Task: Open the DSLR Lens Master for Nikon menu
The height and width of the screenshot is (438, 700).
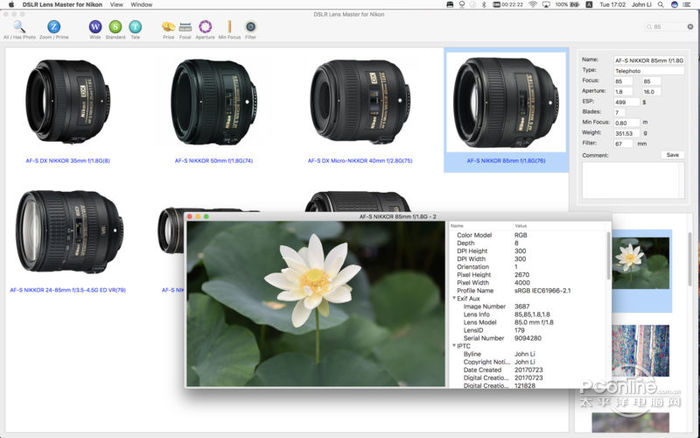Action: click(62, 4)
